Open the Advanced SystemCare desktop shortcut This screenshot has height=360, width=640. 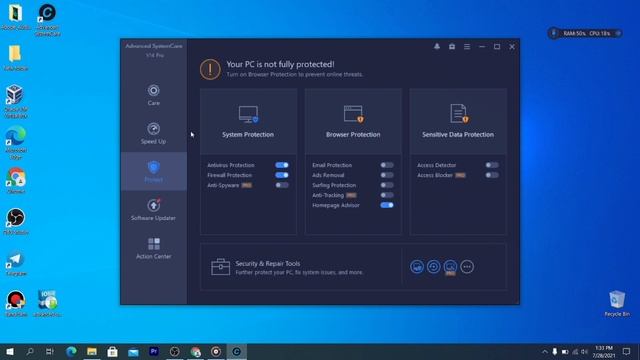coord(47,20)
